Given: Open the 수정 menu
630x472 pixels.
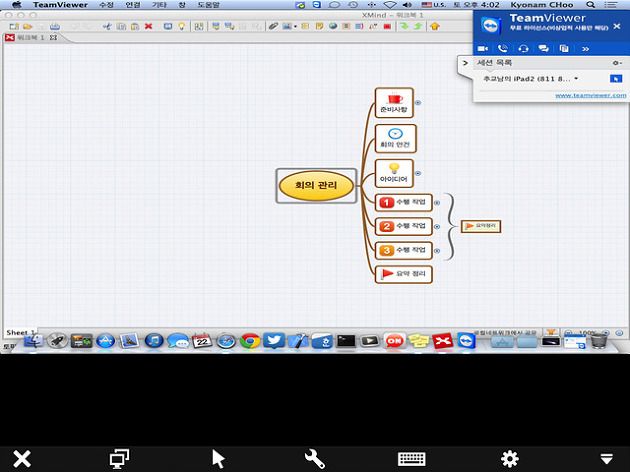Looking at the screenshot, I should coord(106,5).
